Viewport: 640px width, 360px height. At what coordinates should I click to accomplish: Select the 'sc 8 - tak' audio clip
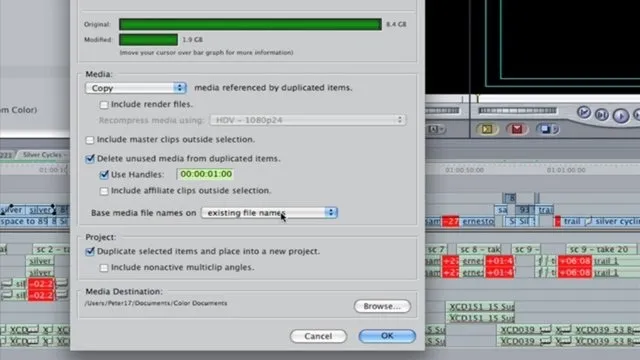click(479, 249)
